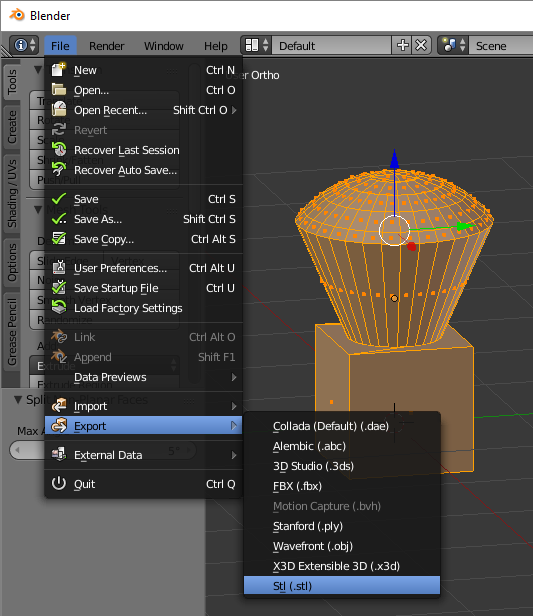Click the Open Recent icon
This screenshot has height=616, width=533.
(x=59, y=110)
